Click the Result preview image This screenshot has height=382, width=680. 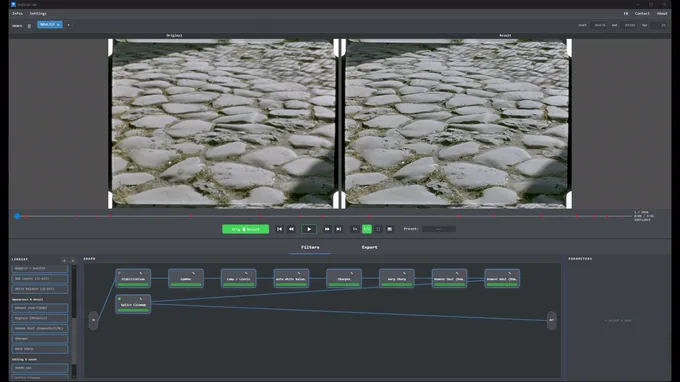[456, 124]
